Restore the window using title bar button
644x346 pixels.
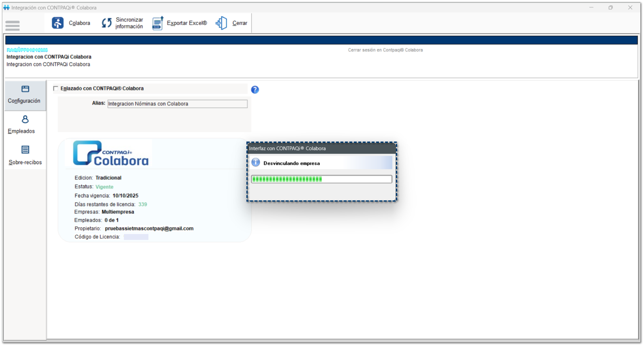tap(610, 7)
